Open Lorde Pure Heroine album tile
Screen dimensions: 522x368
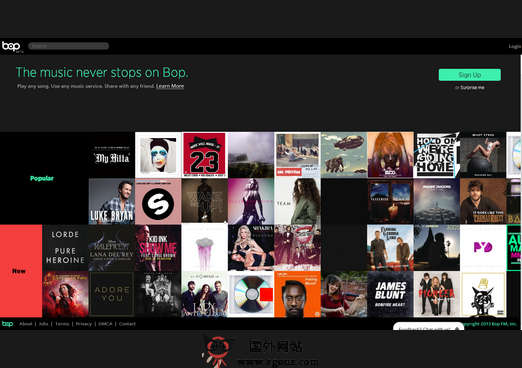click(65, 248)
